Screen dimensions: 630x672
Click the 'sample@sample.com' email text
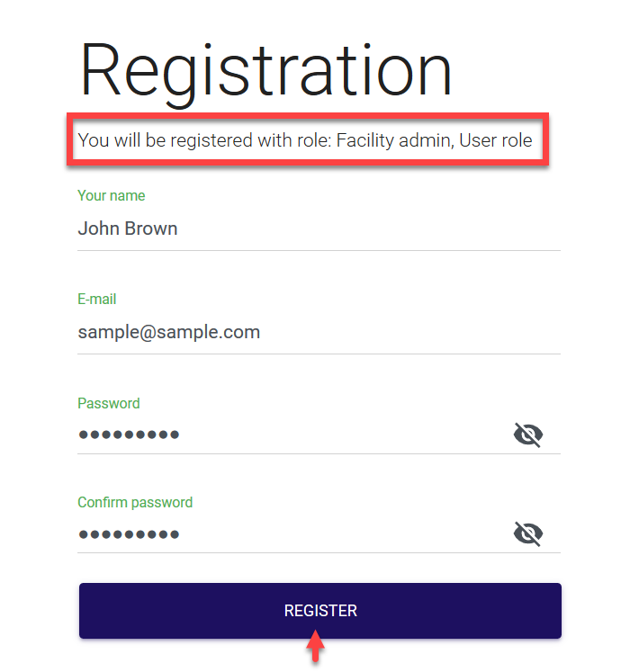[168, 332]
